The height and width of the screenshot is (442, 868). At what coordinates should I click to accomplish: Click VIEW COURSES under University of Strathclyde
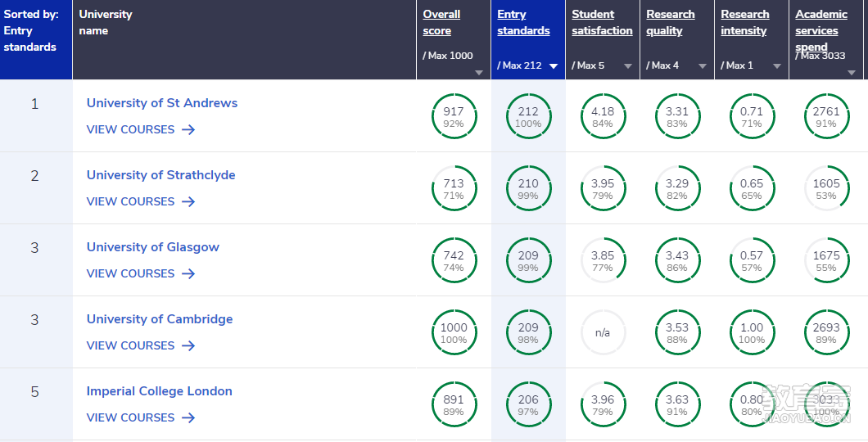point(130,201)
